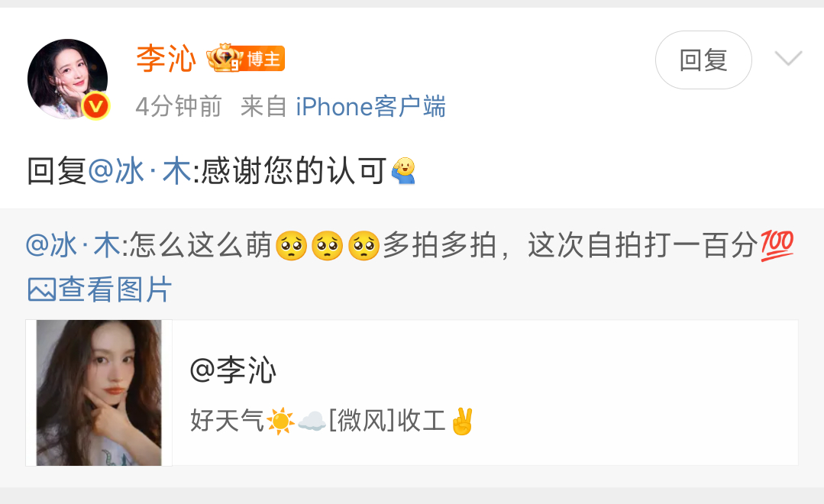Tap the picture icon before 查看图片
The height and width of the screenshot is (504, 824).
[x=41, y=289]
